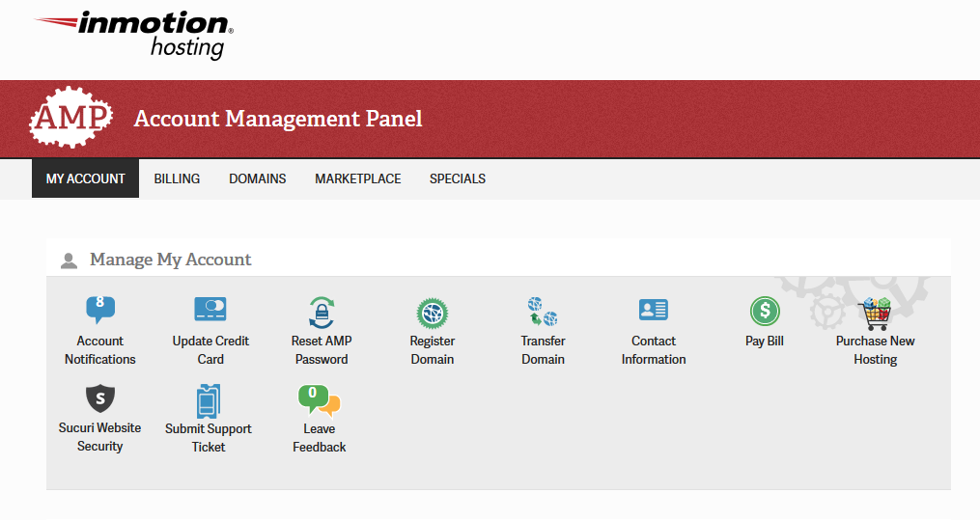Open the Billing tab

pos(177,178)
